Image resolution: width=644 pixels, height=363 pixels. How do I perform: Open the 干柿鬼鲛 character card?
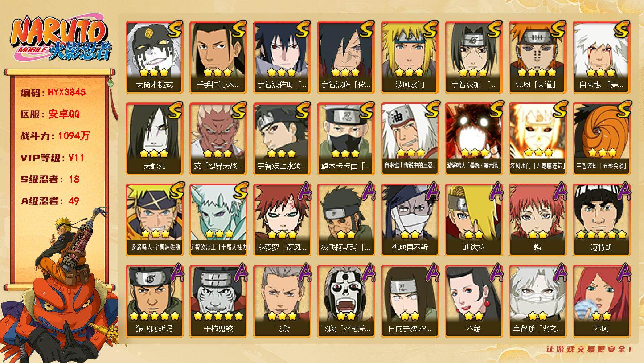218,301
